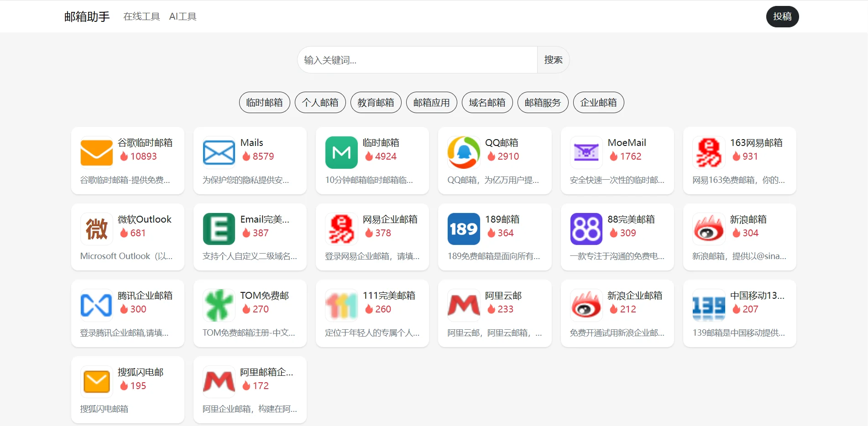
Task: Open the 在线工具 navigation item
Action: click(141, 16)
